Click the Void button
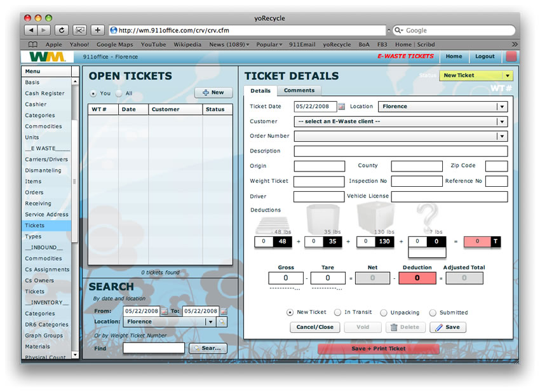The height and width of the screenshot is (392, 540). tap(363, 327)
